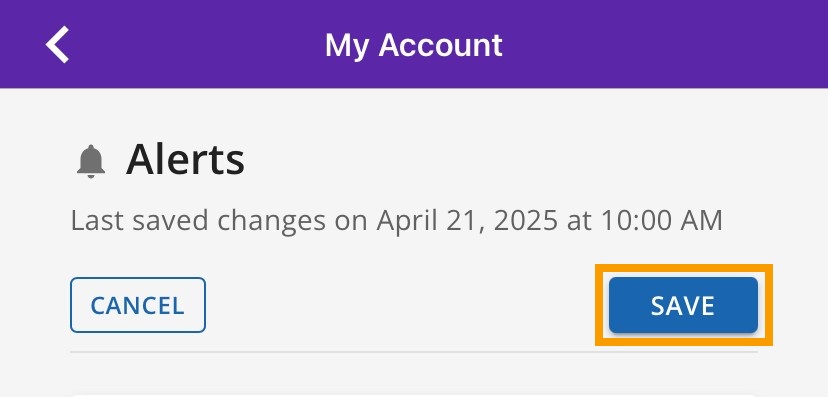Click the divider line below the buttons

(x=414, y=352)
